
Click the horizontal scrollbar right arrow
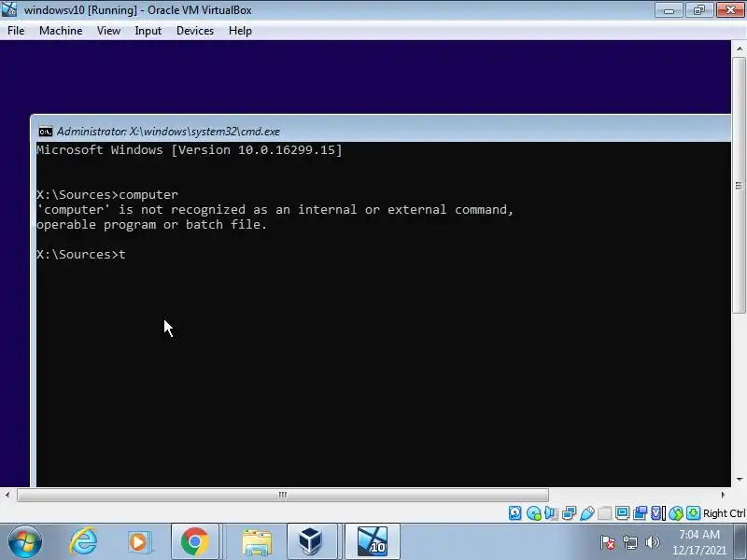[x=723, y=495]
